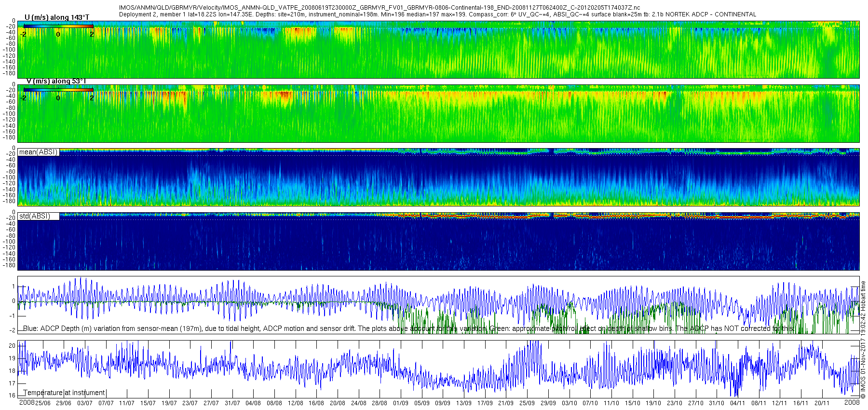Click the '01/09' date tick label
This screenshot has height=410, width=868.
click(401, 403)
